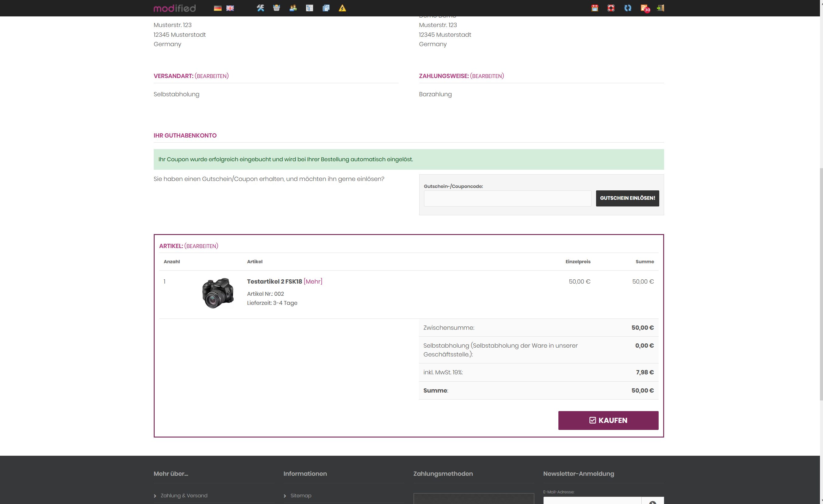Viewport: 823px width, 504px height.
Task: Focus the Gutschein-/Couponcode input field
Action: pyautogui.click(x=507, y=198)
